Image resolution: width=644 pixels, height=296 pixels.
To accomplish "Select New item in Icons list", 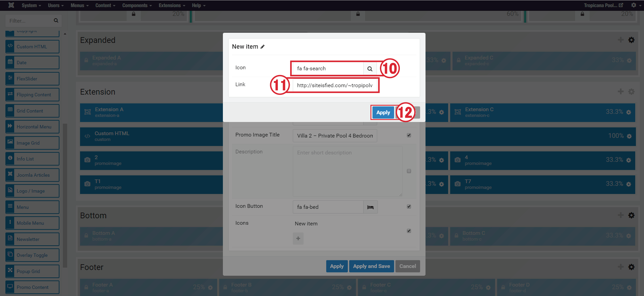I will tap(306, 224).
